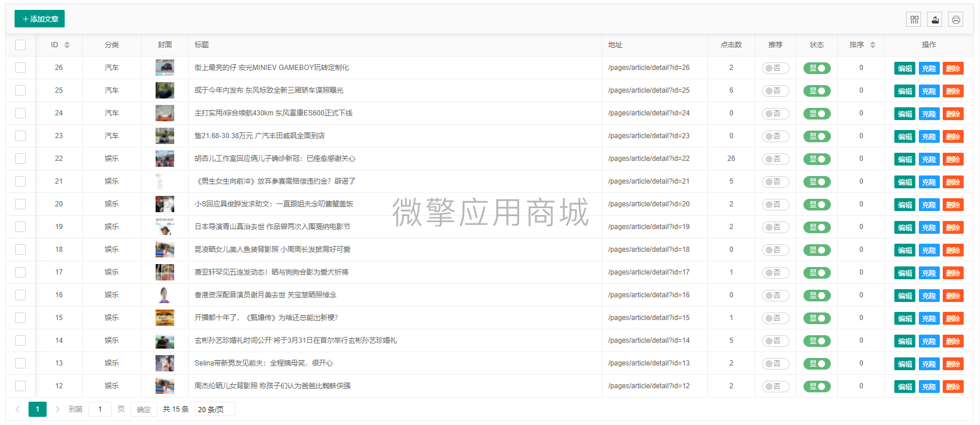980x425 pixels.
Task: Tick the select-all header checkbox
Action: (20, 45)
